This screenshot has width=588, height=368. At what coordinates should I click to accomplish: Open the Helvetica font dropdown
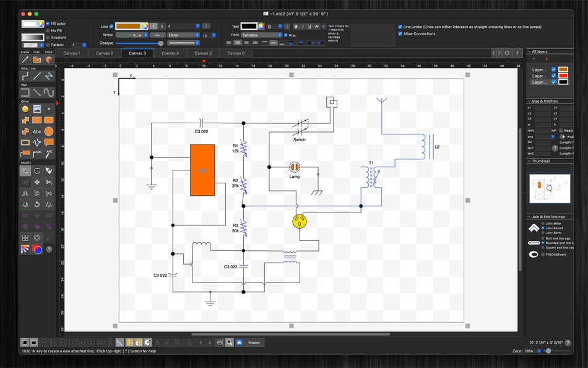pyautogui.click(x=261, y=35)
